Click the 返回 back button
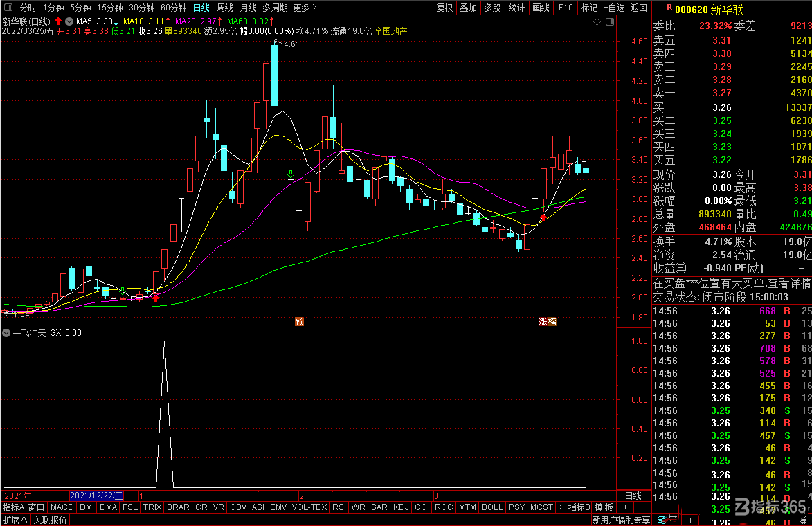 point(638,8)
